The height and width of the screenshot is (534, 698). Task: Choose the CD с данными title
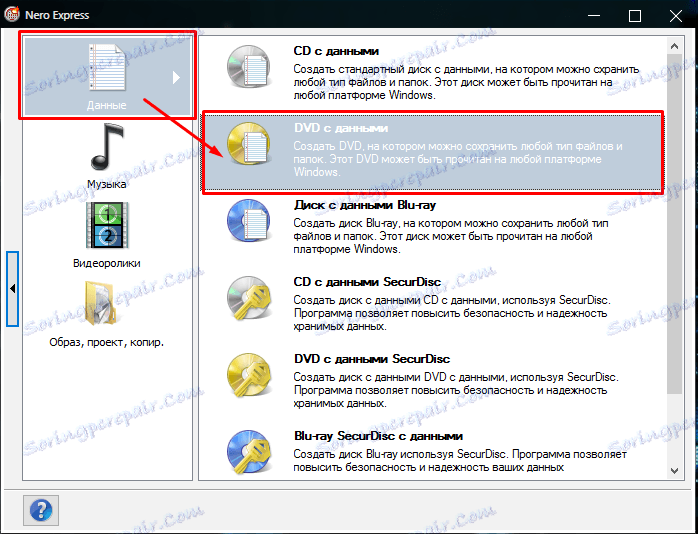[x=336, y=51]
